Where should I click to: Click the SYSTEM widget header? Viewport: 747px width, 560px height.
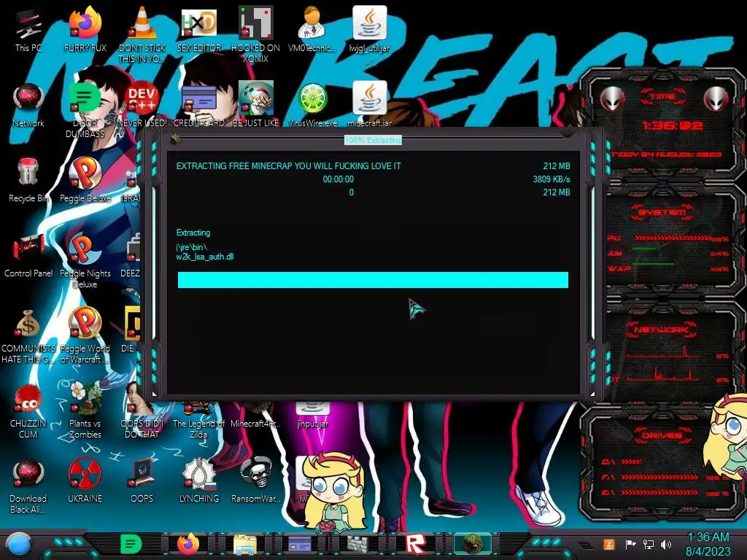(x=662, y=212)
